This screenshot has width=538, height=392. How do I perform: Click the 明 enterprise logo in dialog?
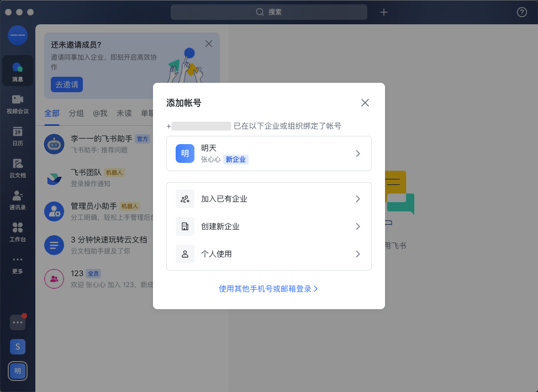click(x=185, y=153)
